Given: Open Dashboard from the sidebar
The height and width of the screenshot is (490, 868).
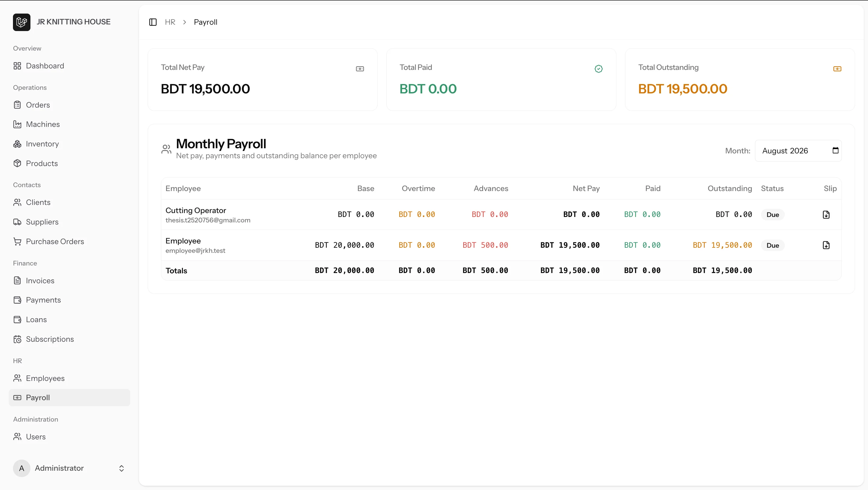Looking at the screenshot, I should pos(69,66).
